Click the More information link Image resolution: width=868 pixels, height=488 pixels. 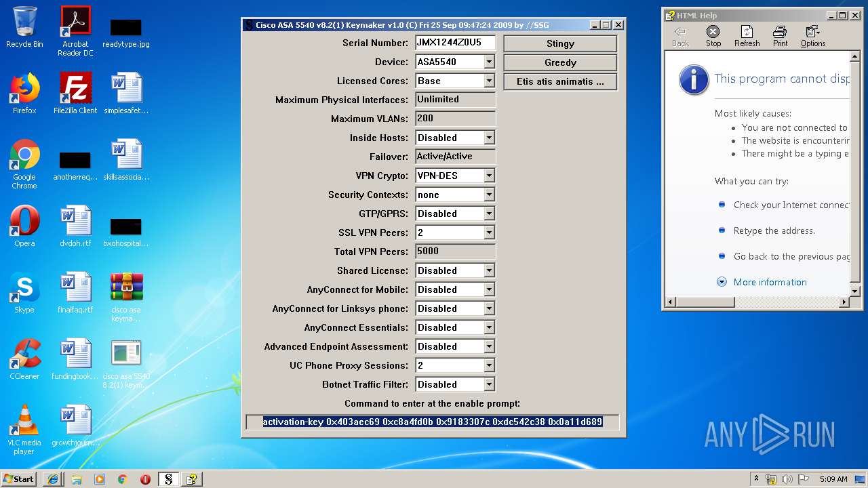(770, 282)
